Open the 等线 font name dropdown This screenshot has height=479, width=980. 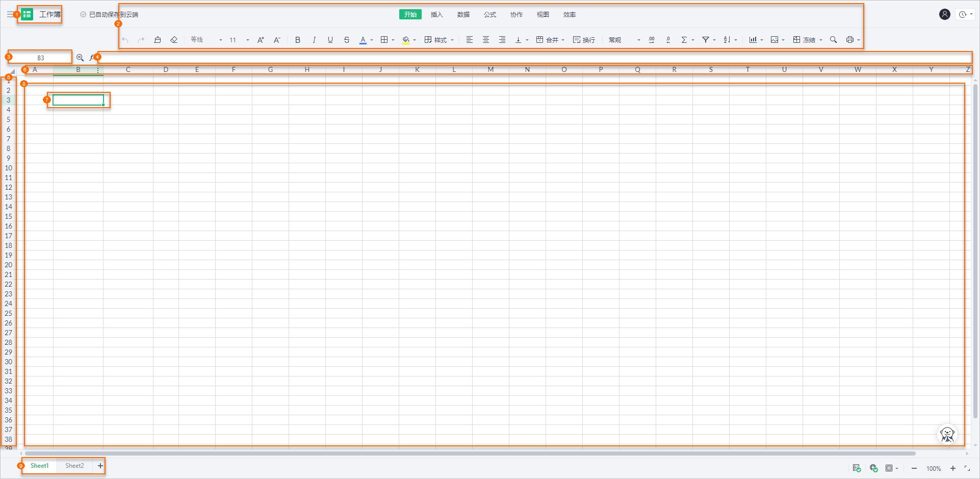(206, 40)
